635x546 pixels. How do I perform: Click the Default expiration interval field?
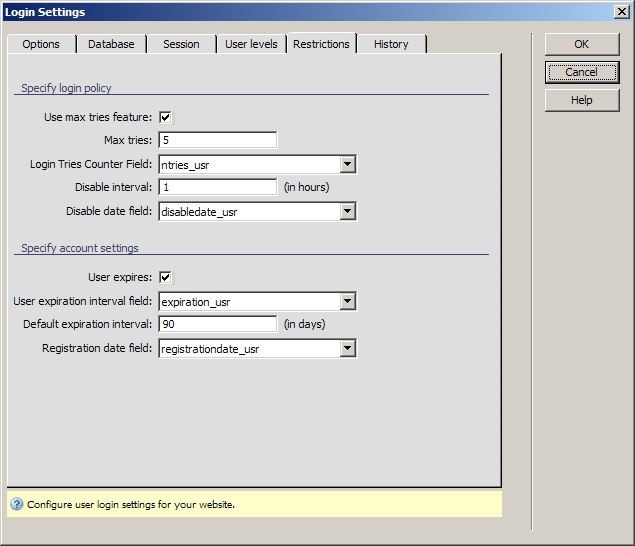point(217,324)
